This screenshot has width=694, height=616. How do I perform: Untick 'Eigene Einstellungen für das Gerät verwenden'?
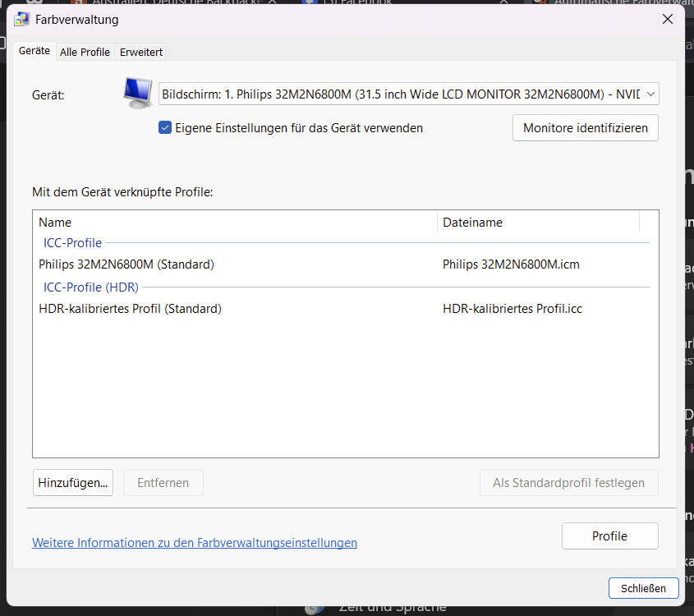pyautogui.click(x=165, y=128)
